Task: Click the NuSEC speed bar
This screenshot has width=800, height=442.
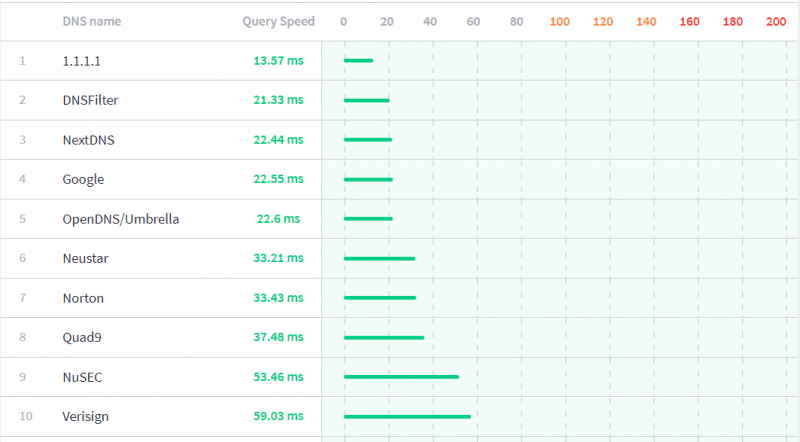Action: point(402,377)
